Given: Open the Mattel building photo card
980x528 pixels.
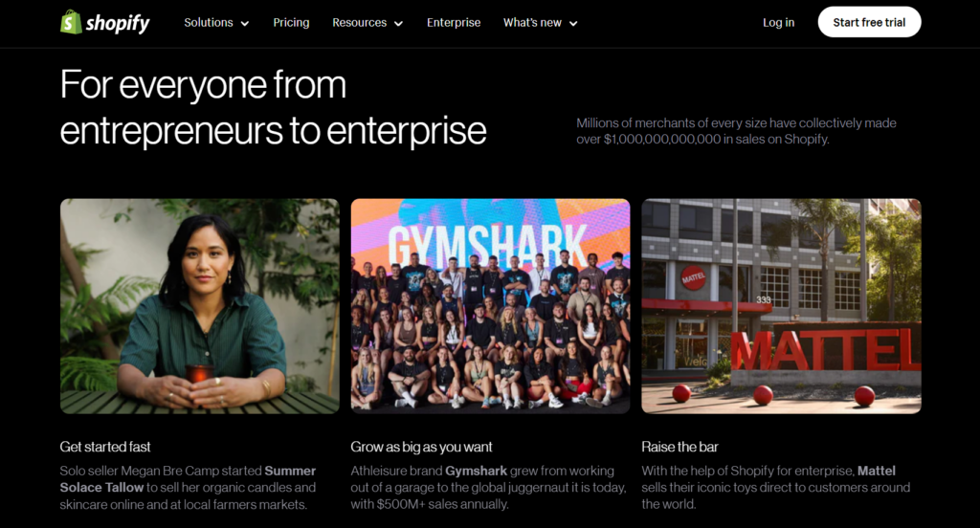Looking at the screenshot, I should pyautogui.click(x=781, y=306).
